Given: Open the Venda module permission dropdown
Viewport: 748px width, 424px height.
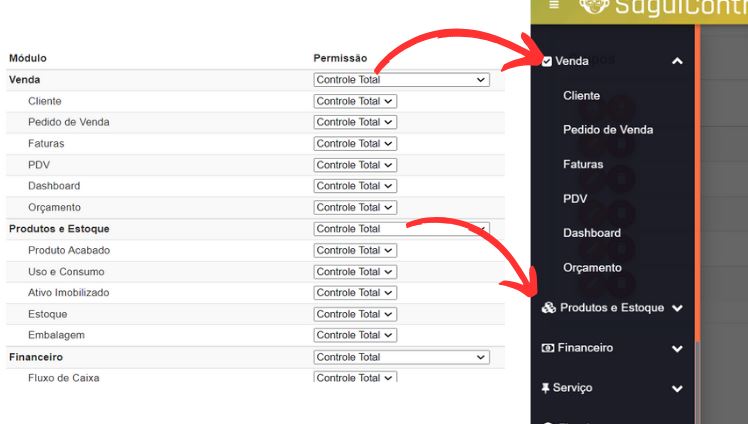Looking at the screenshot, I should (401, 79).
